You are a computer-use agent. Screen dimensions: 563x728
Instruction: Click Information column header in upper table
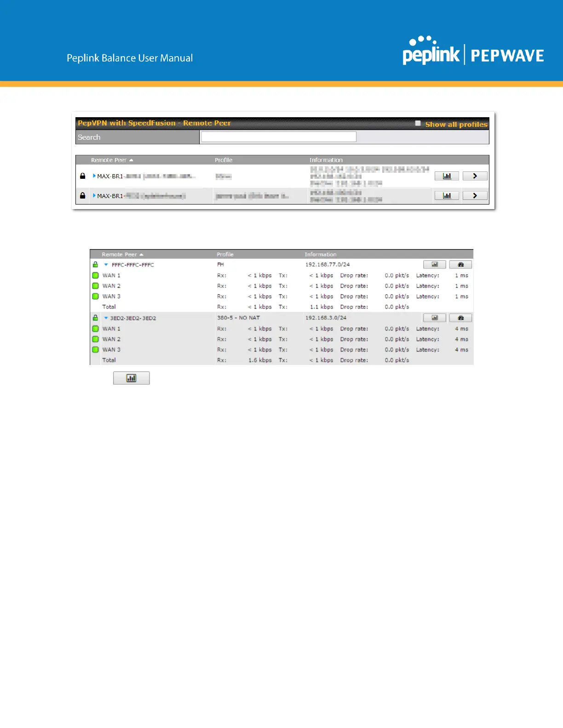326,160
